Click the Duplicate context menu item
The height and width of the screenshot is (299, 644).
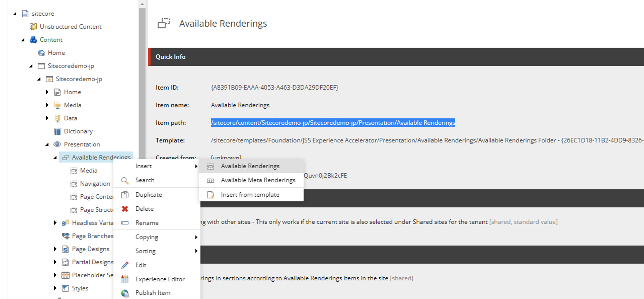point(149,194)
